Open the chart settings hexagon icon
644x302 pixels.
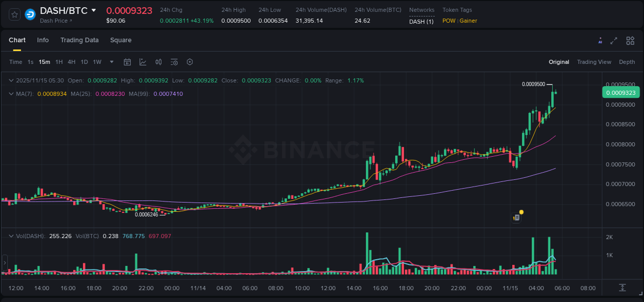190,62
